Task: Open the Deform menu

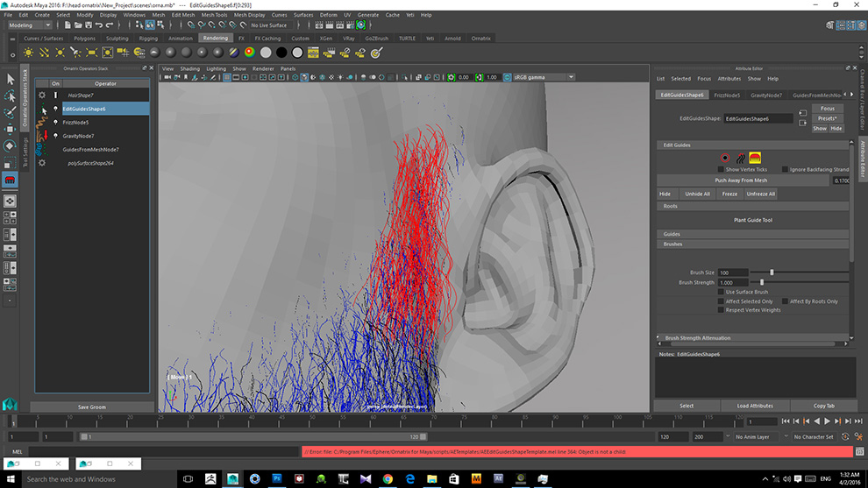Action: pos(329,15)
